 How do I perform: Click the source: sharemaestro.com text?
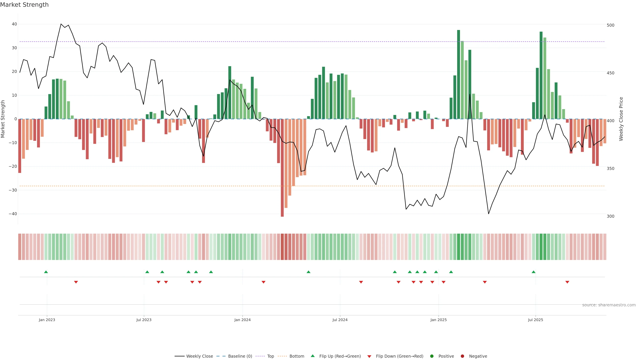pyautogui.click(x=609, y=305)
